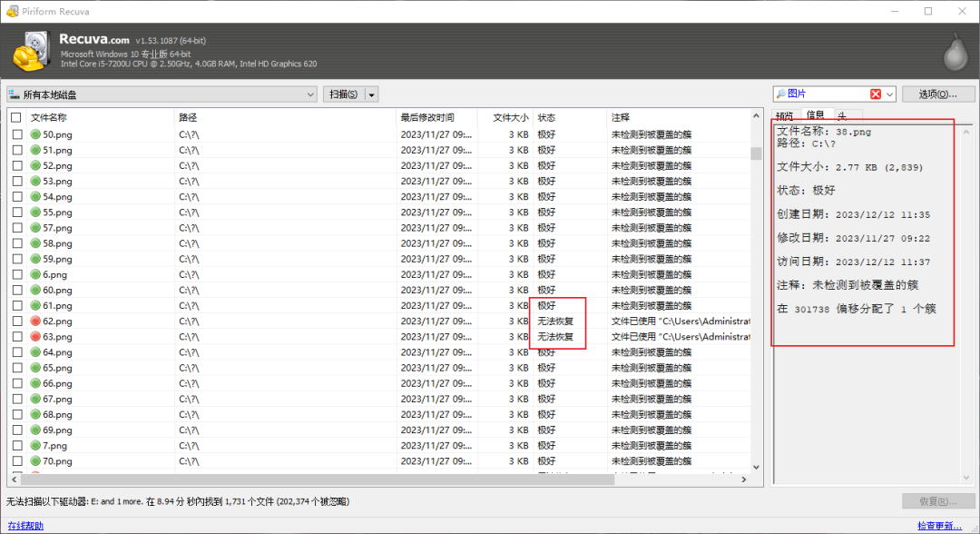Check the box for 69.png
Viewport: 980px width, 534px height.
tap(17, 430)
